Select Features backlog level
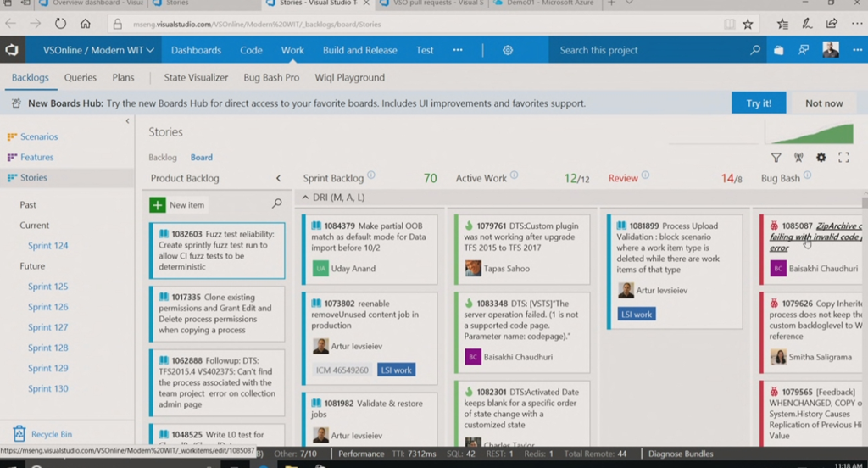868x468 pixels. tap(36, 158)
